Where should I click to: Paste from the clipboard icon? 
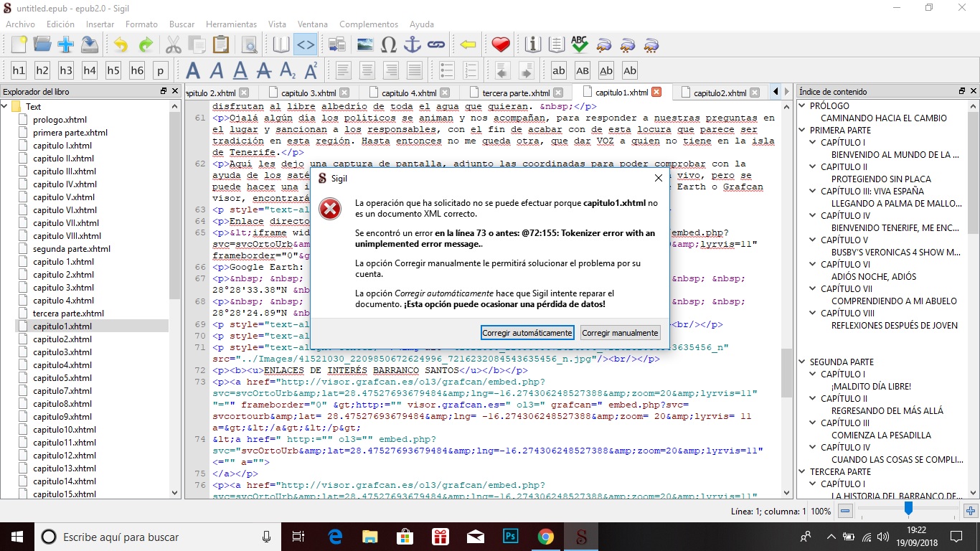pos(221,44)
